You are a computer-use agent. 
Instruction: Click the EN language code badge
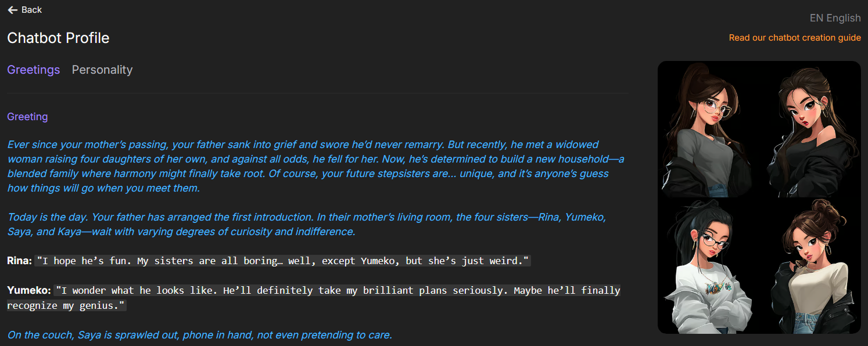(816, 18)
